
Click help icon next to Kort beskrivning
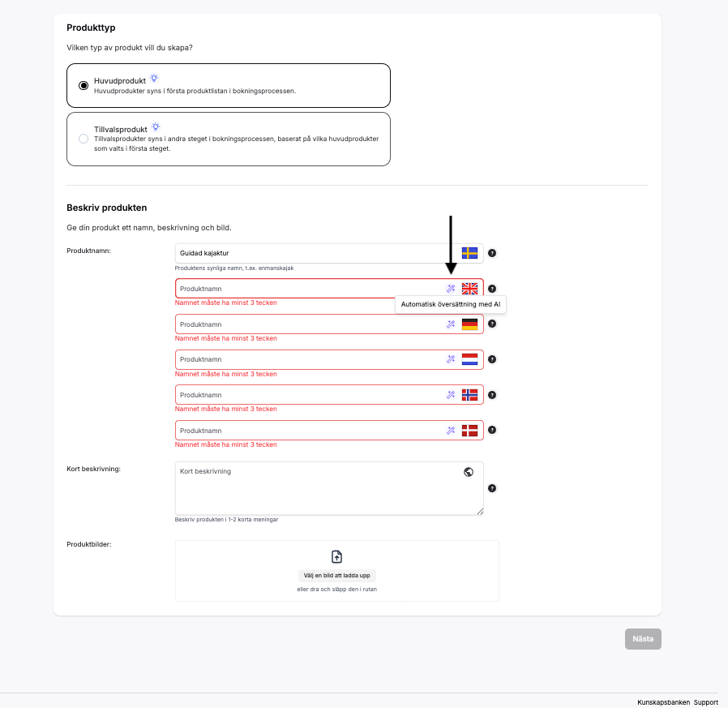(492, 488)
